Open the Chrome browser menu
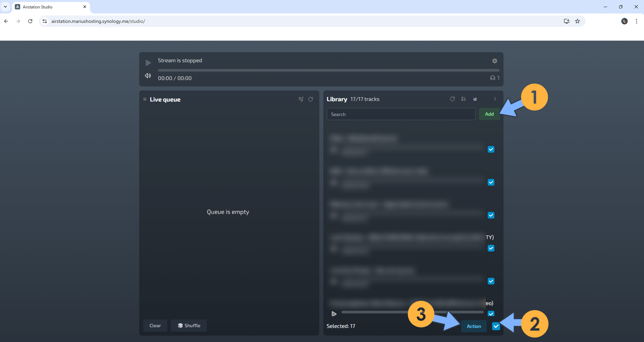 (x=636, y=21)
